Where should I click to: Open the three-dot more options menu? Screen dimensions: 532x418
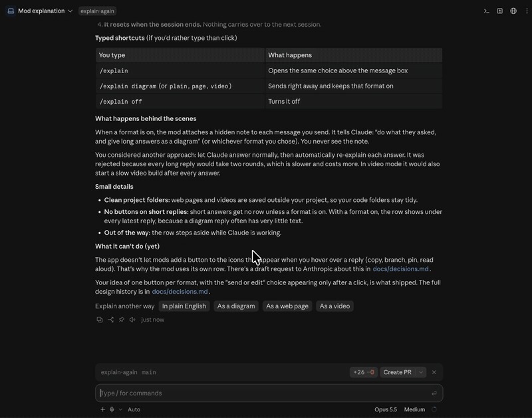527,11
